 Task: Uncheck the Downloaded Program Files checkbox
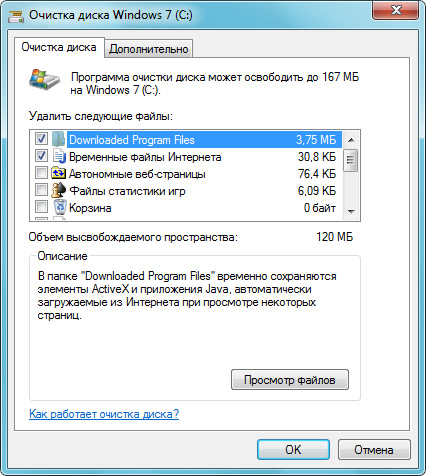click(41, 138)
